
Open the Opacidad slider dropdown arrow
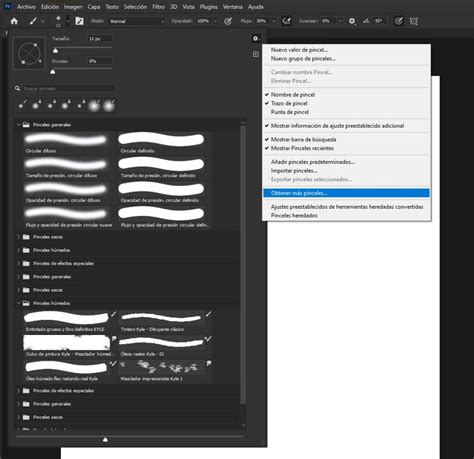pos(215,21)
